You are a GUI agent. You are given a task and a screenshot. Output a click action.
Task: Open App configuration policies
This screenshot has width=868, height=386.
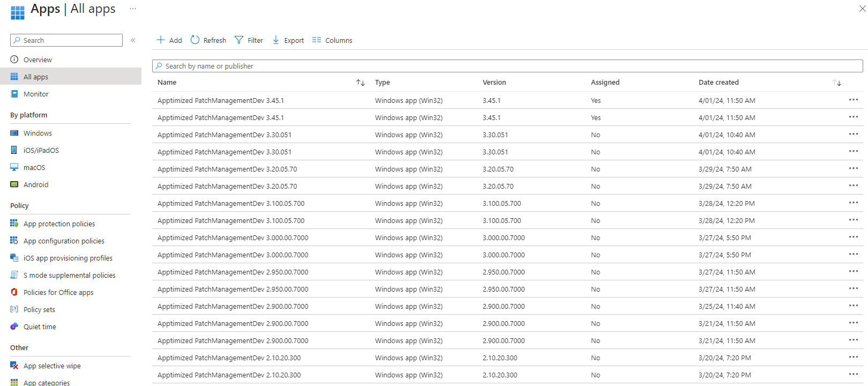(64, 241)
